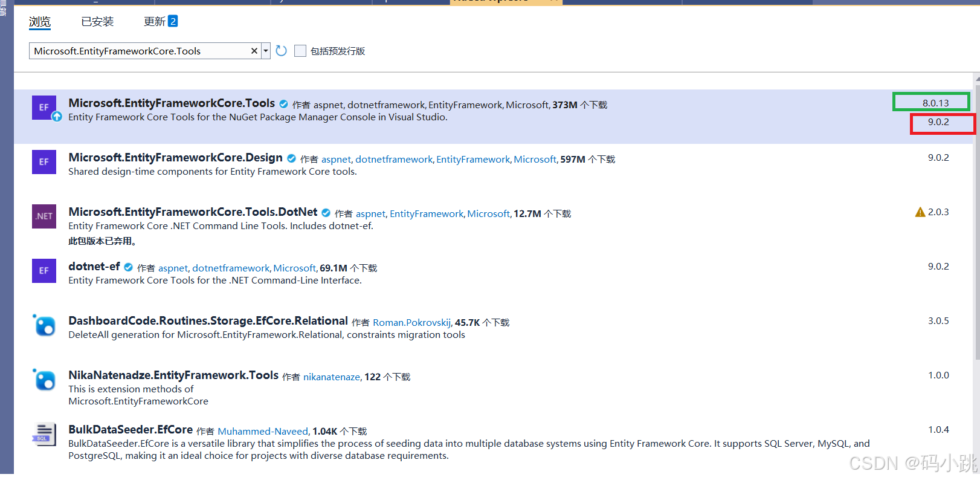Open Muhammed-Naveed author link
The height and width of the screenshot is (480, 980).
(263, 432)
